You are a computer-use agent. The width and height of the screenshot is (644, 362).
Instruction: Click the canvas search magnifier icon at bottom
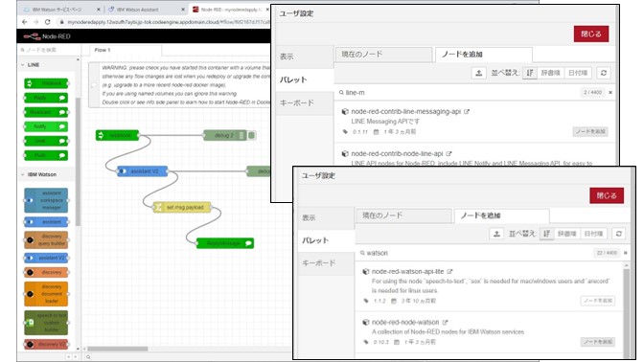[x=88, y=357]
